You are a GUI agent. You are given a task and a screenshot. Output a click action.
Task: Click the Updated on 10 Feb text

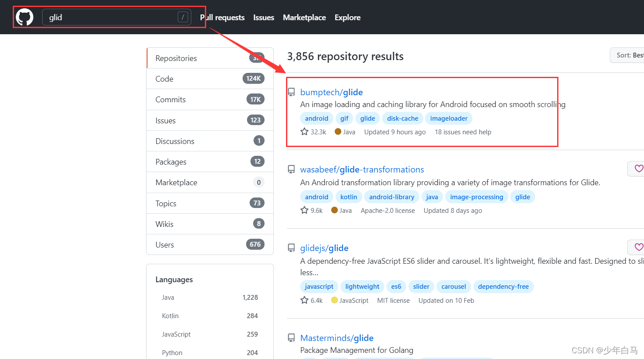(446, 301)
